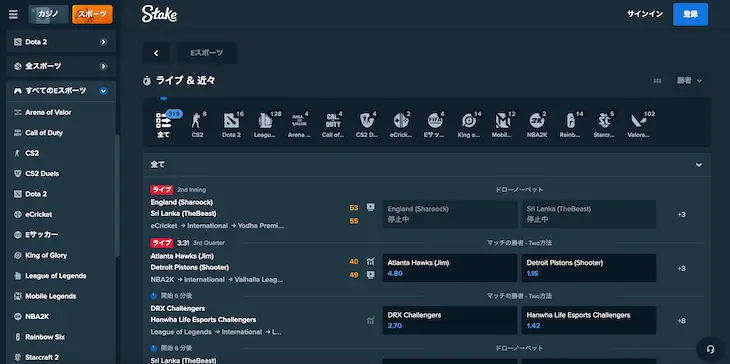Viewport: 730px width, 364px height.
Task: Switch to the カジノ tab
Action: 48,14
